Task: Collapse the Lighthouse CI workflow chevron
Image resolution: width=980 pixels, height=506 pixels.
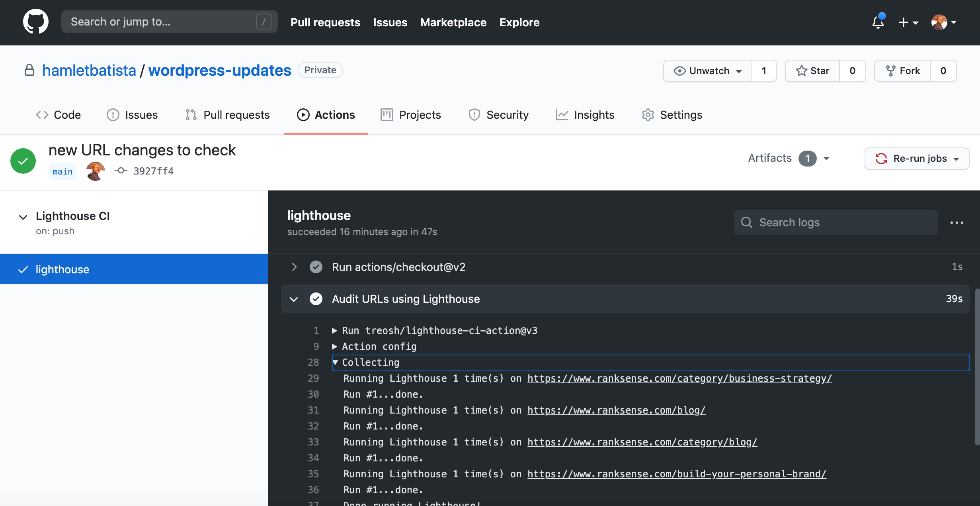Action: tap(23, 217)
